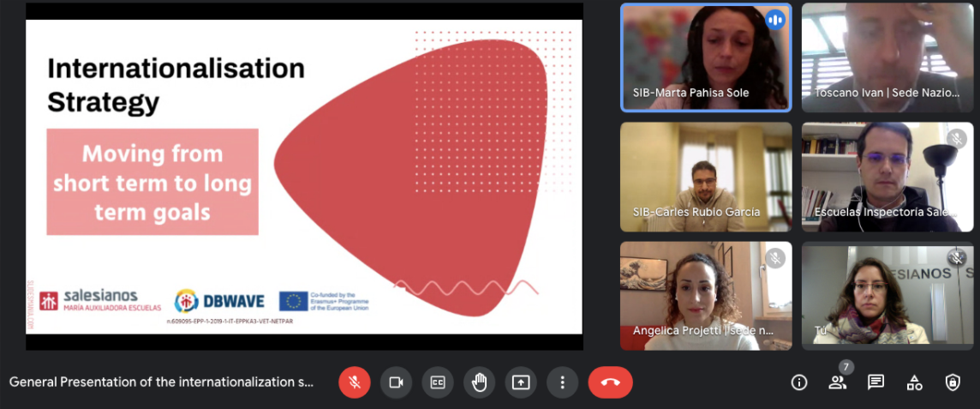Open the meeting details info icon
This screenshot has height=409, width=980.
coord(799,382)
